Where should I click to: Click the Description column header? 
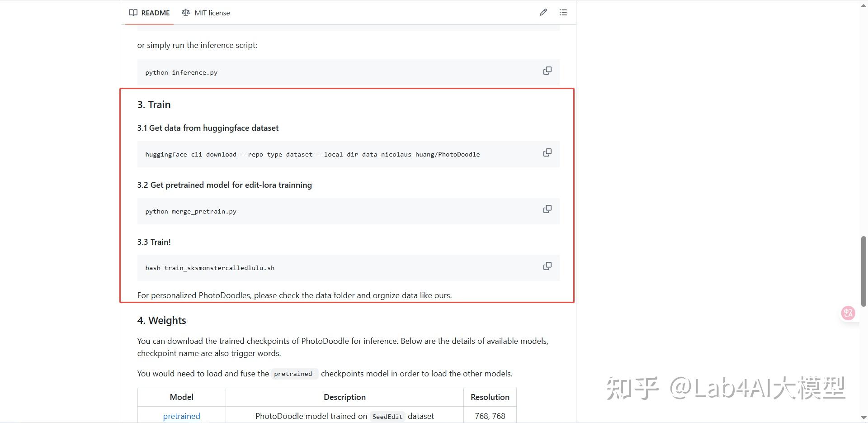(344, 397)
